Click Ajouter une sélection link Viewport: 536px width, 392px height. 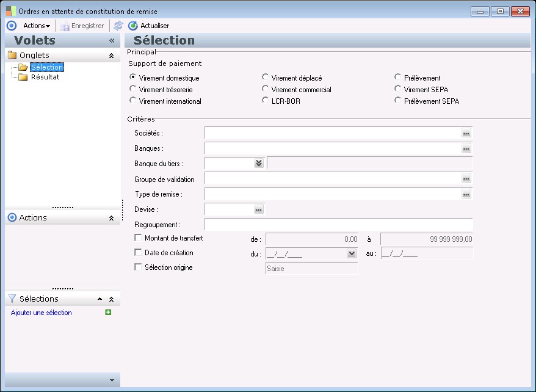[x=42, y=313]
